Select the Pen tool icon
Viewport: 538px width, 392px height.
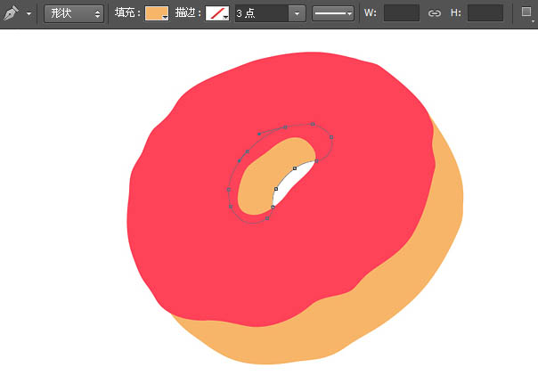pyautogui.click(x=12, y=13)
